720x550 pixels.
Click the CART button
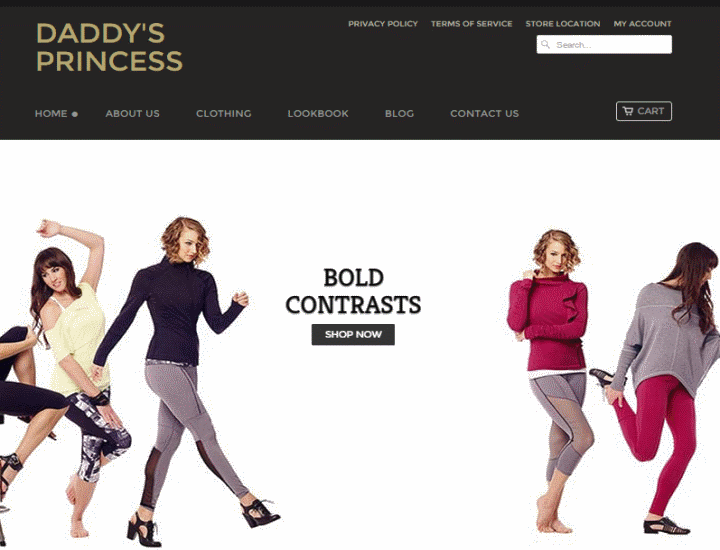click(x=644, y=111)
